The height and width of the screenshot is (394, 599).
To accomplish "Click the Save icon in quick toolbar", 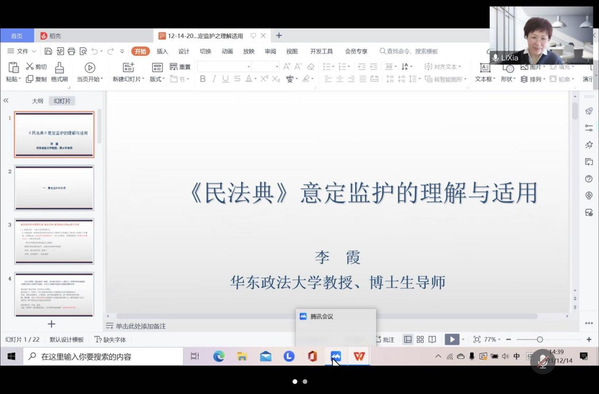I will [48, 51].
